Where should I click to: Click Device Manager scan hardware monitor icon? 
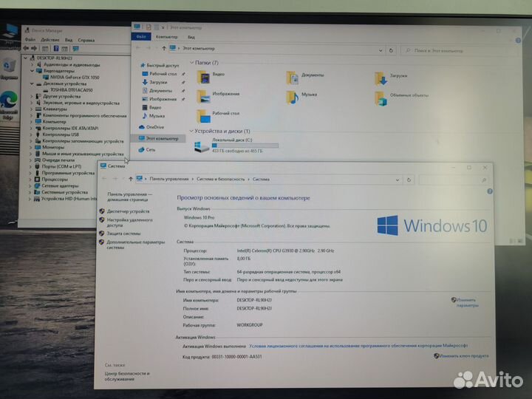(x=75, y=49)
